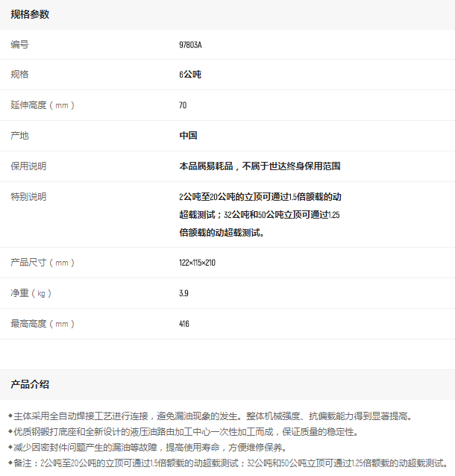The image size is (455, 476).
Task: Click the 6公吨 specification value
Action: click(189, 75)
